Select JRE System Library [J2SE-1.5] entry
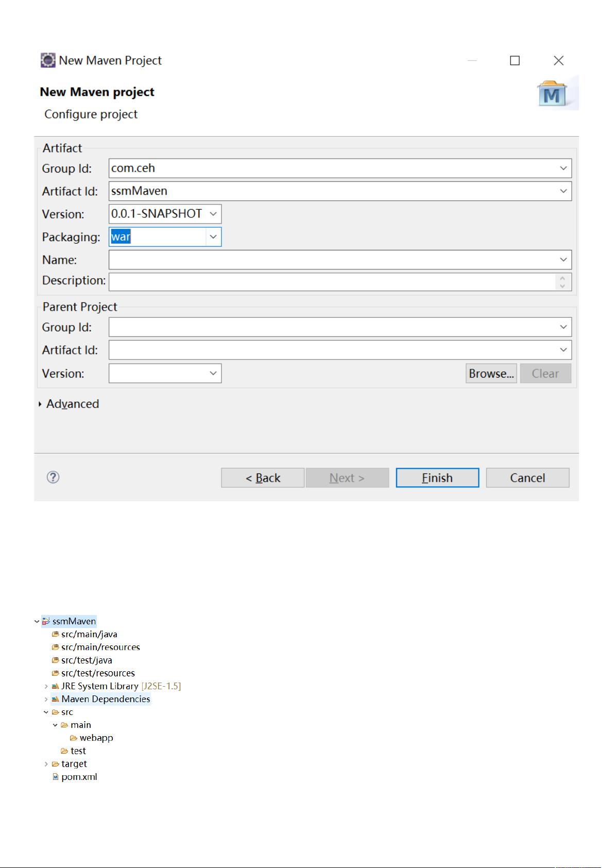Screen dimensions: 614x868 (x=121, y=686)
